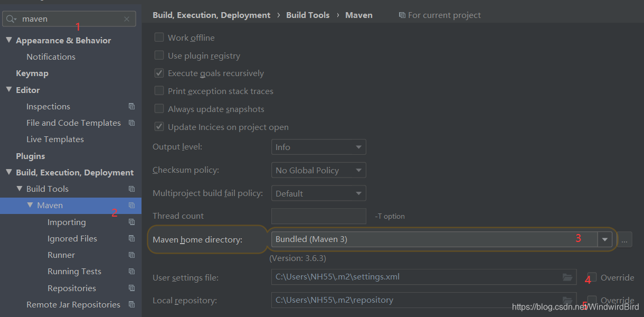Click the settings search box
Image resolution: width=644 pixels, height=317 pixels.
pos(69,19)
